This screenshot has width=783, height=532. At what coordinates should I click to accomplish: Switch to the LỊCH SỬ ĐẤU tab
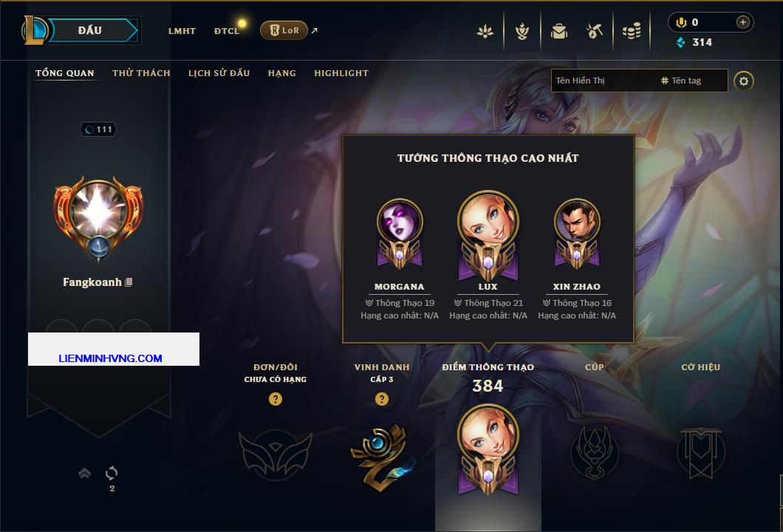tap(219, 73)
